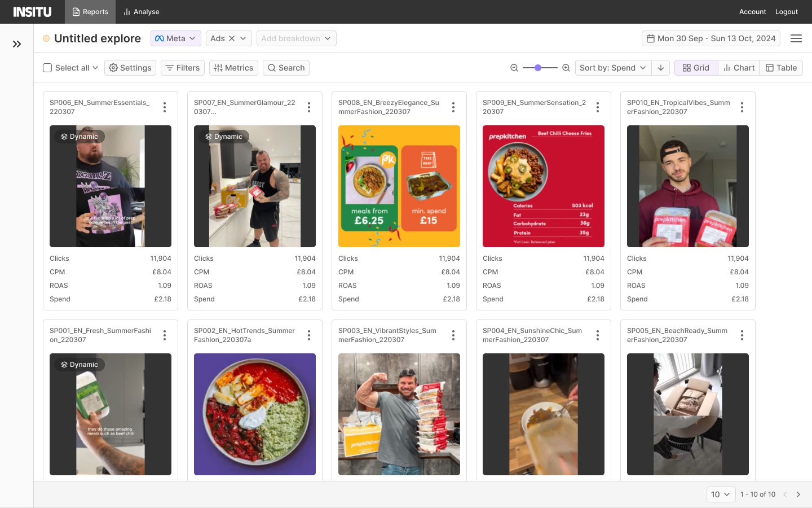Viewport: 812px width, 508px height.
Task: Open options menu for SP005_EN_BeachReady card
Action: [742, 335]
